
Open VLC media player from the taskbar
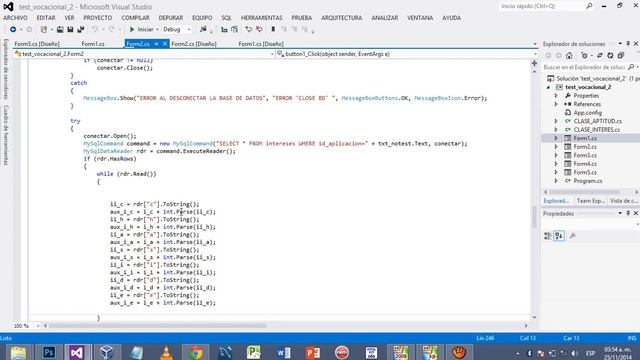[x=166, y=352]
